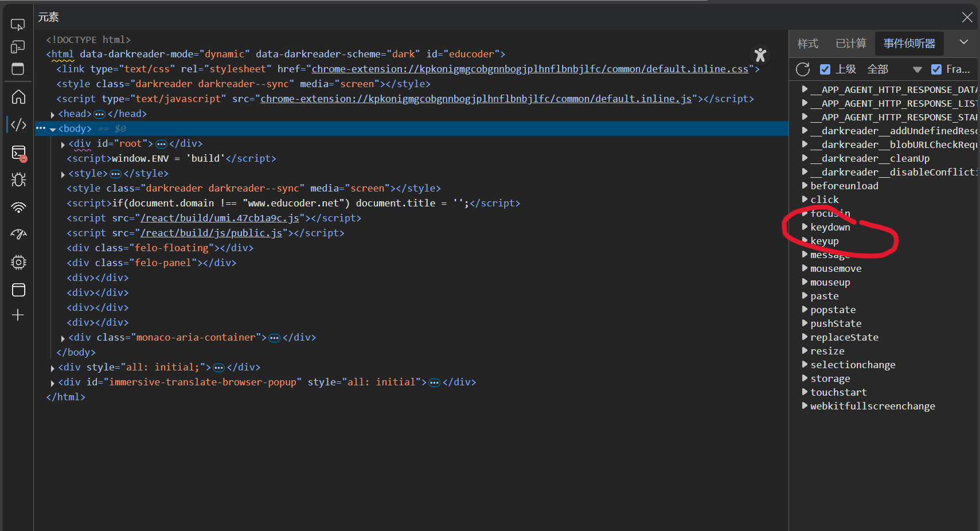The image size is (980, 531).
Task: Open the Memory chip icon
Action: 18,262
